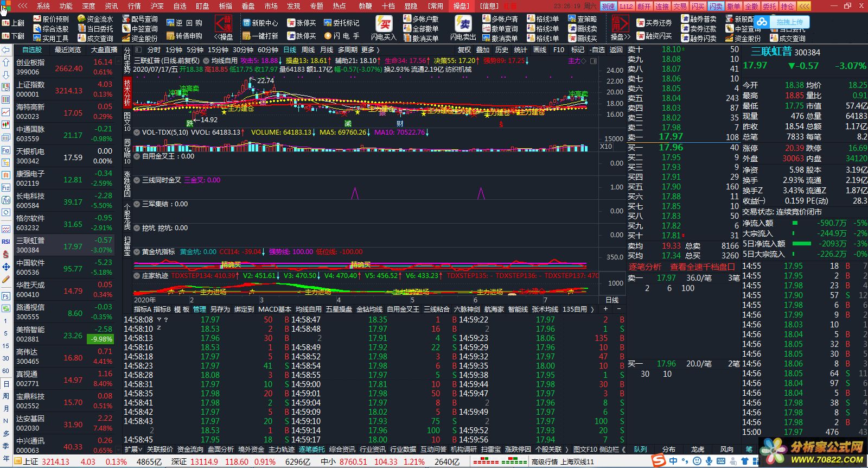The height and width of the screenshot is (468, 868).
Task: Click the -自选 remove from watchlist button
Action: pyautogui.click(x=596, y=49)
